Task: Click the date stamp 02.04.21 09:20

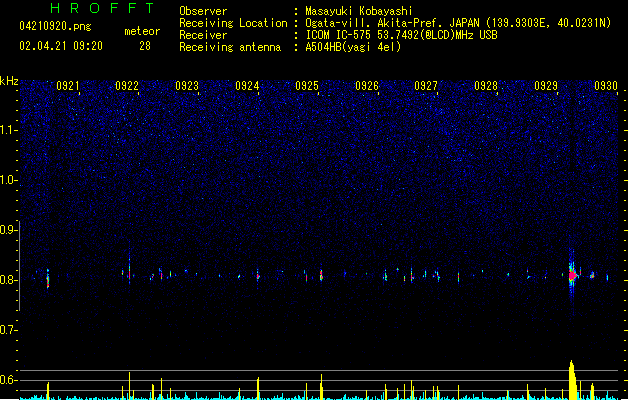Action: 61,46
